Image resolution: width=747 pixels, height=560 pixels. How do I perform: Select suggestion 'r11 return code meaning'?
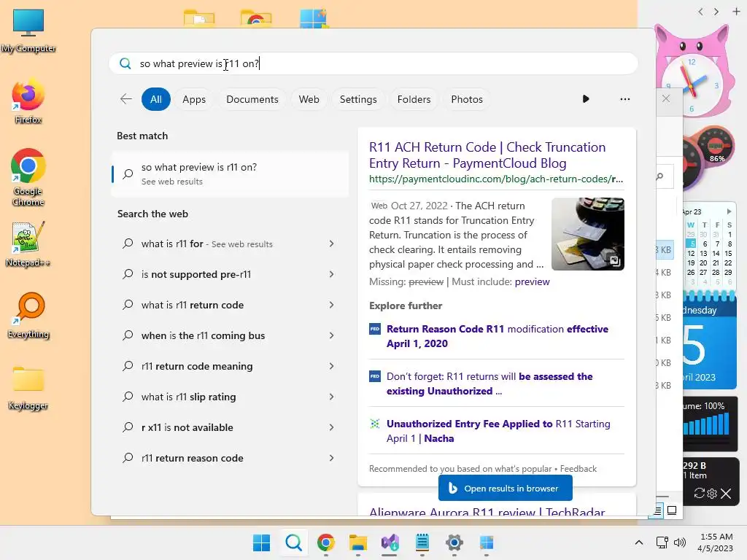[x=197, y=366]
